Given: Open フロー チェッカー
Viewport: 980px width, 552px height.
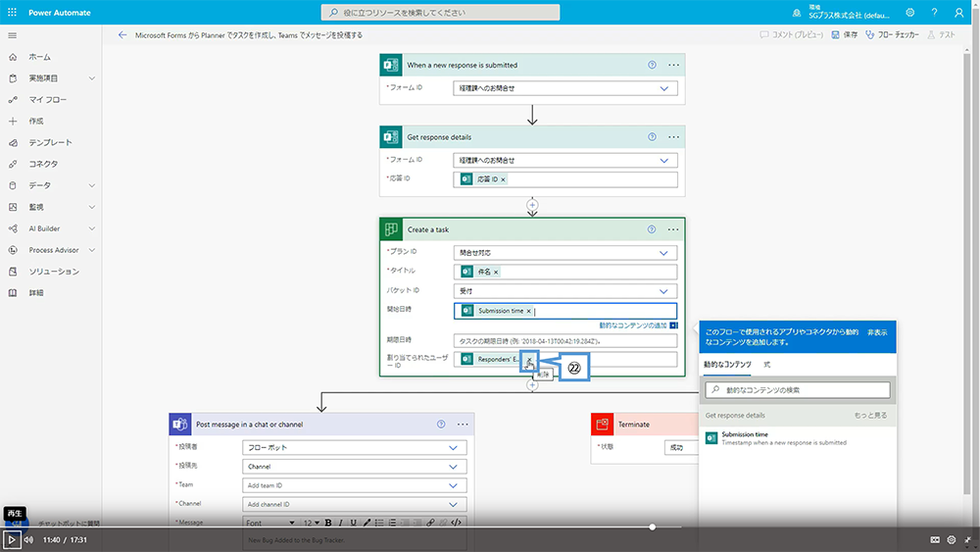Looking at the screenshot, I should click(892, 35).
